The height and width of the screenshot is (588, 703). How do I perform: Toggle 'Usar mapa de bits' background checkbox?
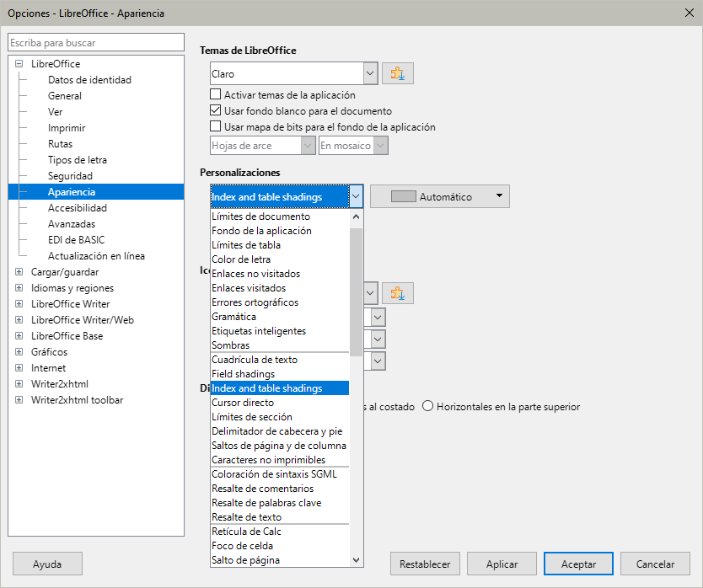point(216,127)
